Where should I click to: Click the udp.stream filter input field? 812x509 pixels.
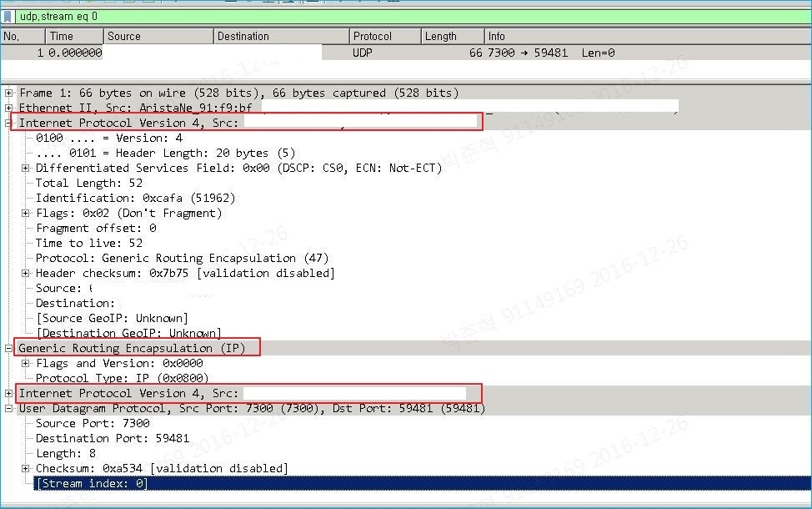[333, 16]
